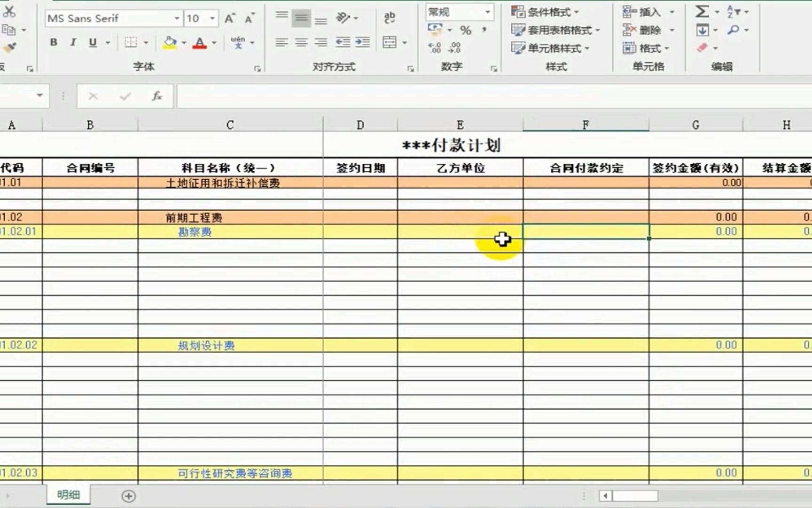Viewport: 812px width, 508px height.
Task: Apply percent style
Action: click(466, 31)
